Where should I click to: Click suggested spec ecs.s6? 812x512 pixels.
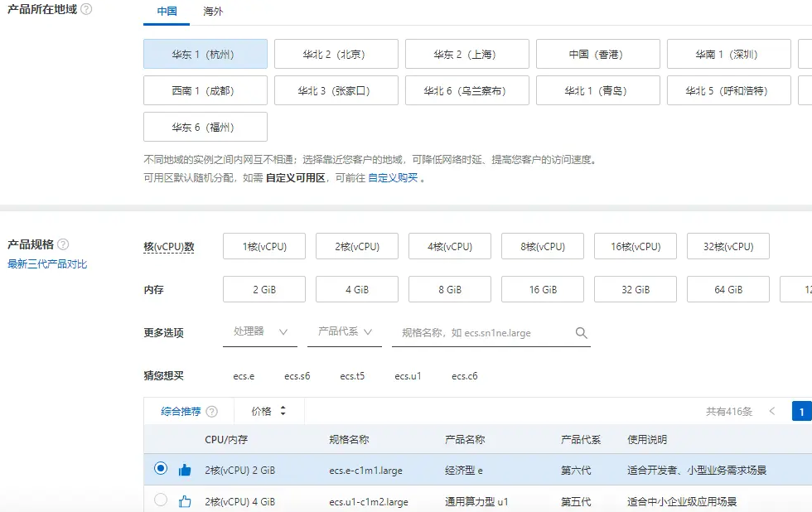pyautogui.click(x=297, y=376)
